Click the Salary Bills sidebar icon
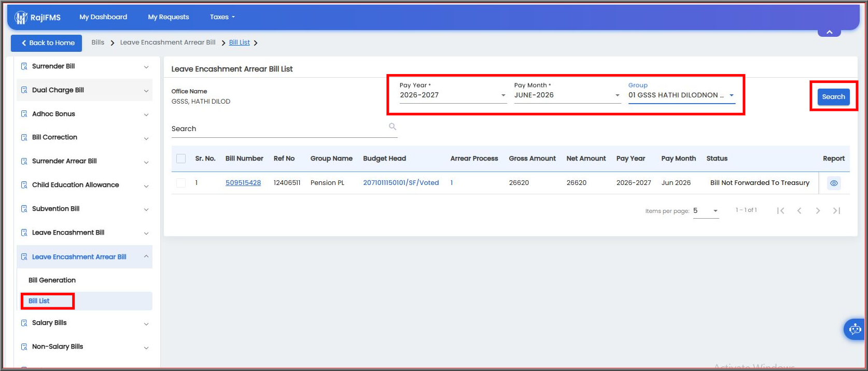This screenshot has width=868, height=371. coord(24,323)
